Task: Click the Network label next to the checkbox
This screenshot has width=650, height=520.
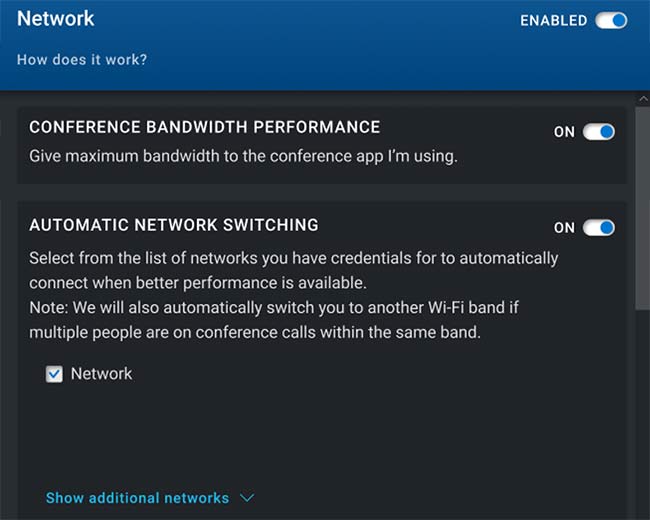Action: click(x=102, y=374)
